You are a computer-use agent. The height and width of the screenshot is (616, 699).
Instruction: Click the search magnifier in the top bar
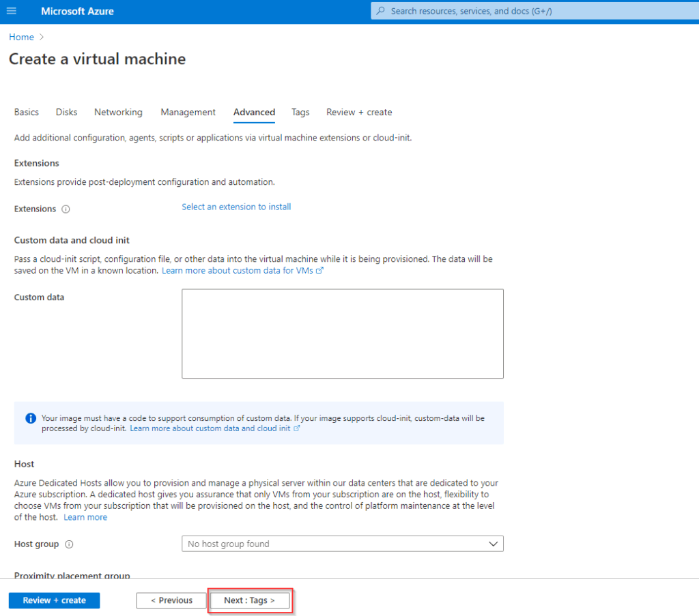(x=380, y=11)
